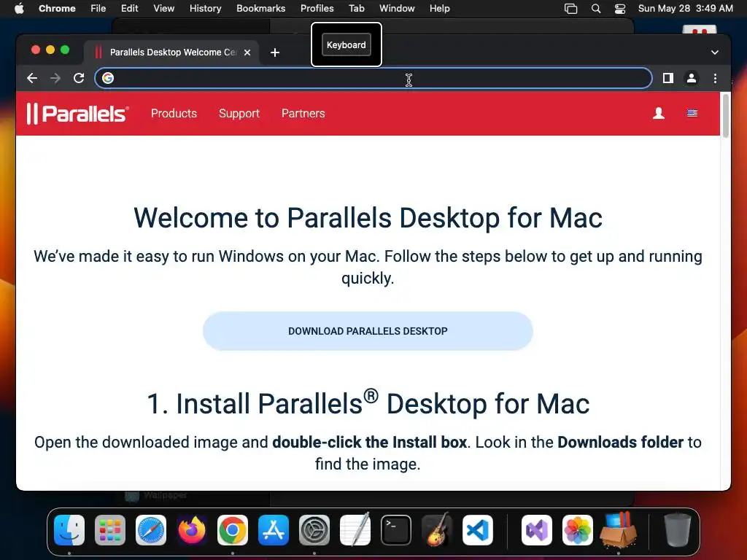Open Visual Studio Code from the Dock

pyautogui.click(x=478, y=530)
